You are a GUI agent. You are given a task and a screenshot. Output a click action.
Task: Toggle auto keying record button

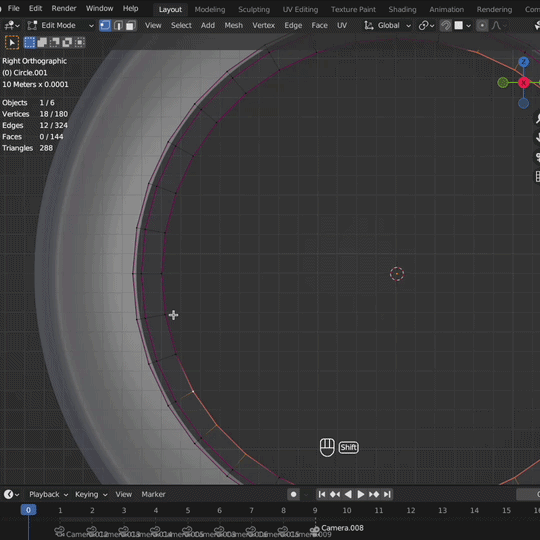(293, 495)
